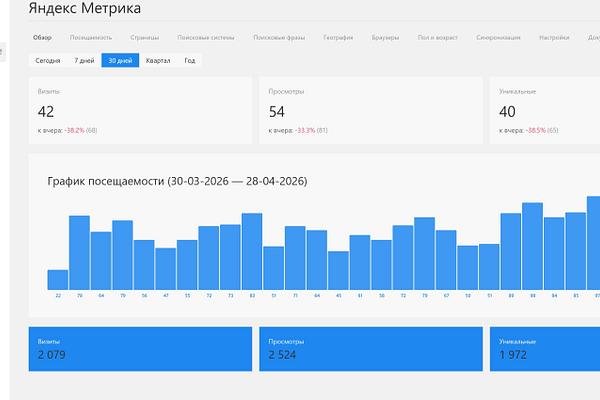Set the period to Год

click(x=190, y=60)
